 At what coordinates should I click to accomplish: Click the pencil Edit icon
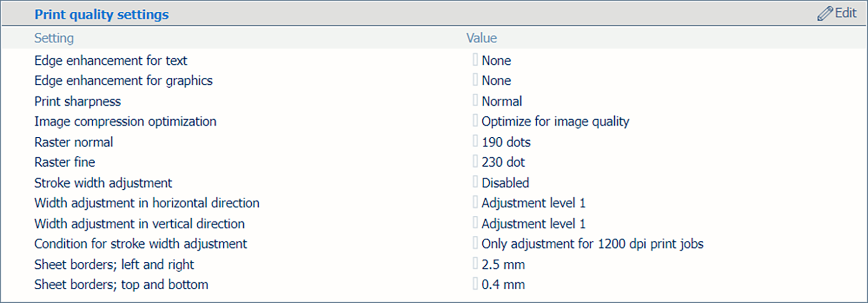tap(825, 14)
